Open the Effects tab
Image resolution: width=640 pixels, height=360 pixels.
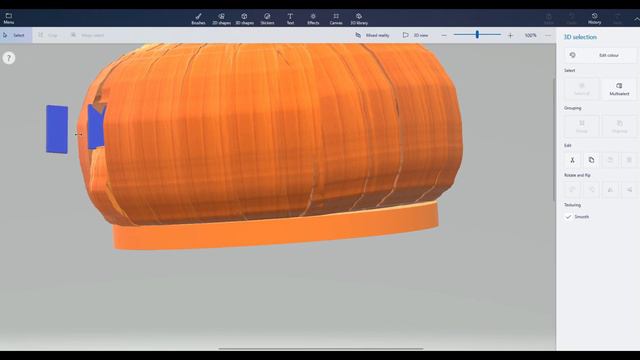pyautogui.click(x=313, y=18)
